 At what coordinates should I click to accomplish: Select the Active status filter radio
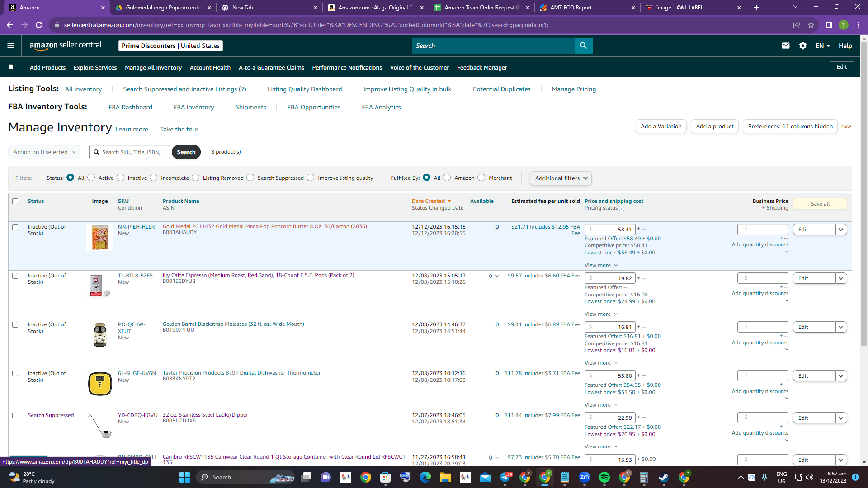91,178
